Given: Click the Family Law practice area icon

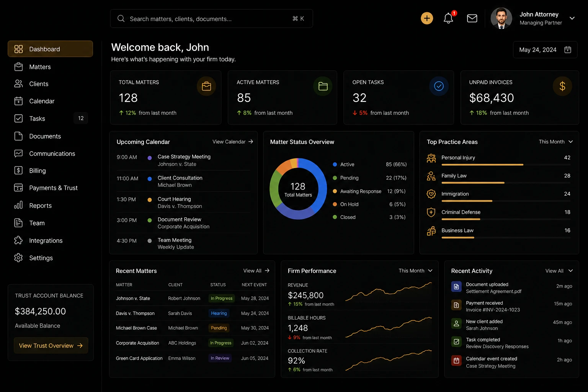Looking at the screenshot, I should point(431,176).
